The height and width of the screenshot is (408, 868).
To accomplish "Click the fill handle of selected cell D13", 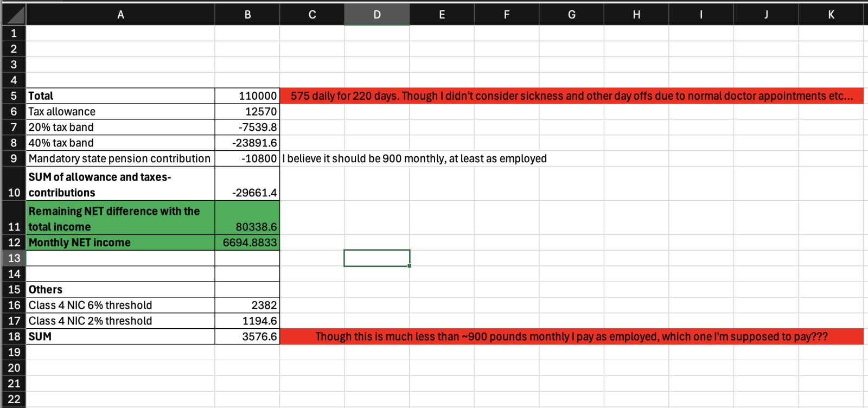I will (409, 266).
